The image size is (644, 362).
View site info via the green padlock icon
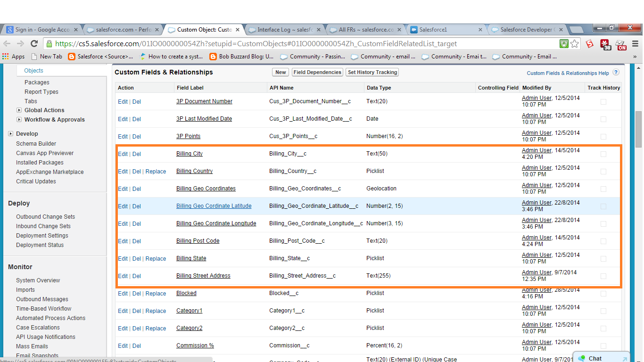(49, 44)
